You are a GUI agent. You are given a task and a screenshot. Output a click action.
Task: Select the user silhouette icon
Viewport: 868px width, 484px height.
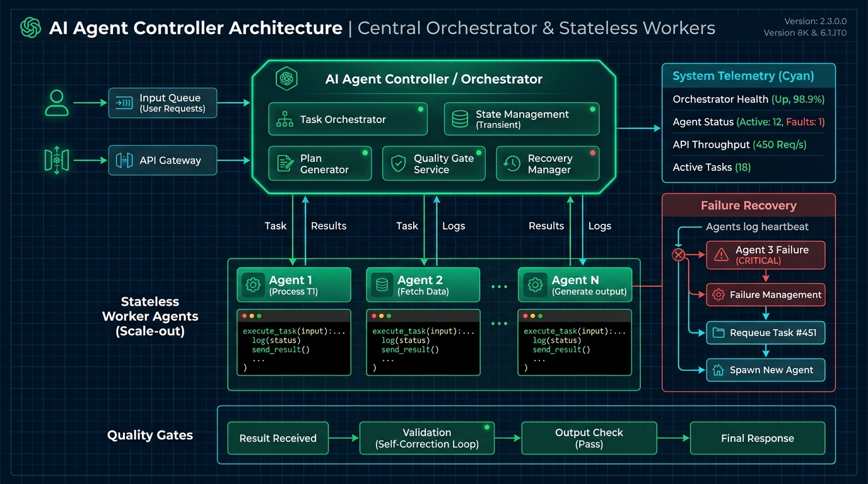pos(57,103)
